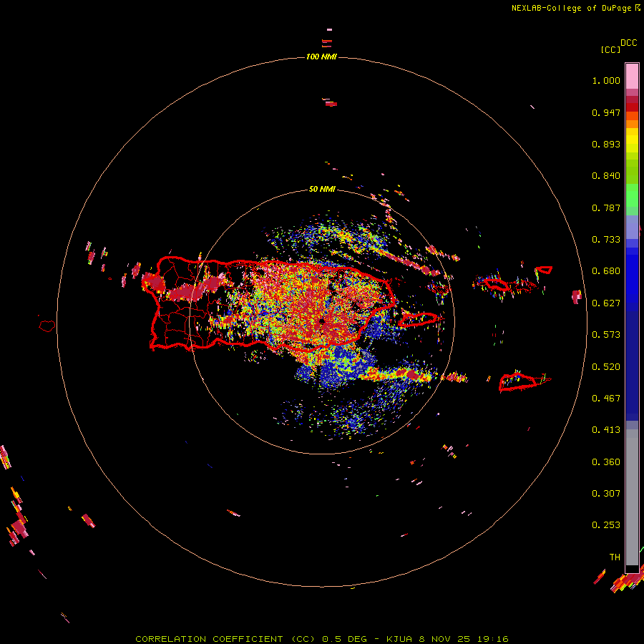Click the 0.413 scale value

(x=606, y=430)
